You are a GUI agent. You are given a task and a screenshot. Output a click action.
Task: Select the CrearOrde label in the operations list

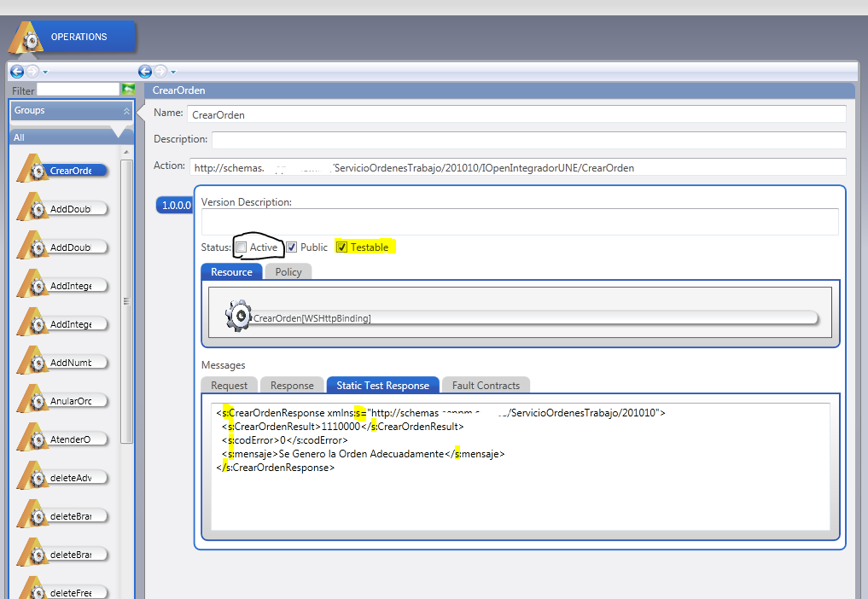coord(71,171)
